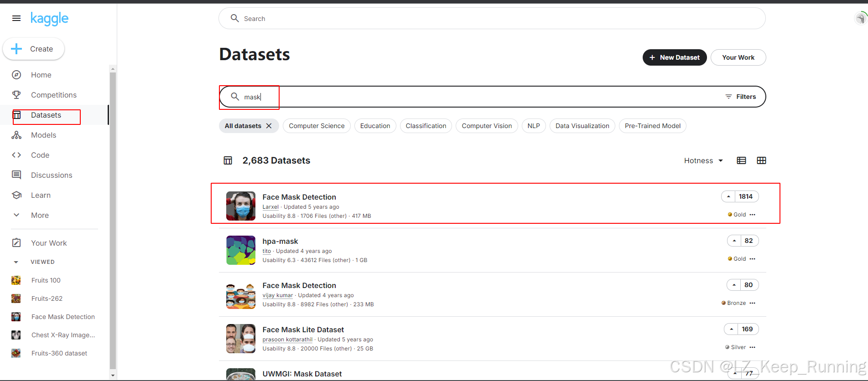The height and width of the screenshot is (381, 868).
Task: Select the Computer Science tag chip
Action: point(317,126)
